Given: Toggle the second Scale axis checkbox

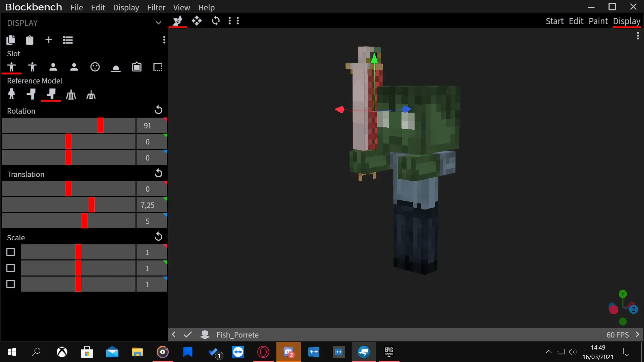Looking at the screenshot, I should [11, 268].
